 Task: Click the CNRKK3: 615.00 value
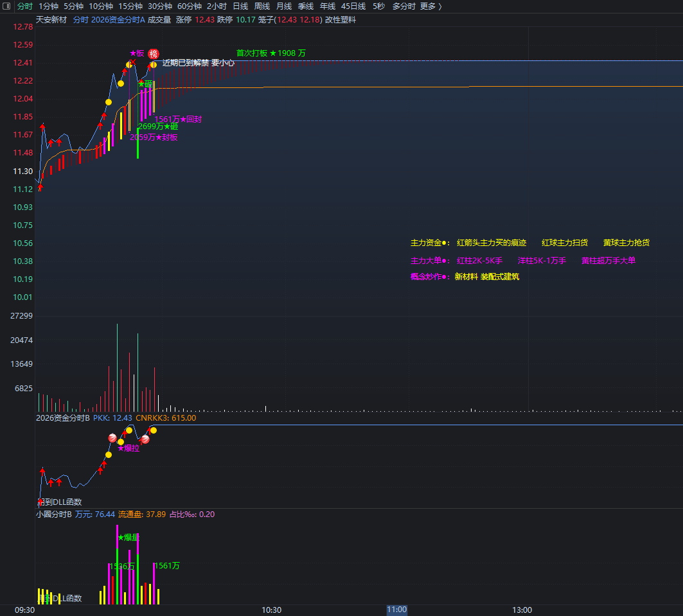coord(166,418)
